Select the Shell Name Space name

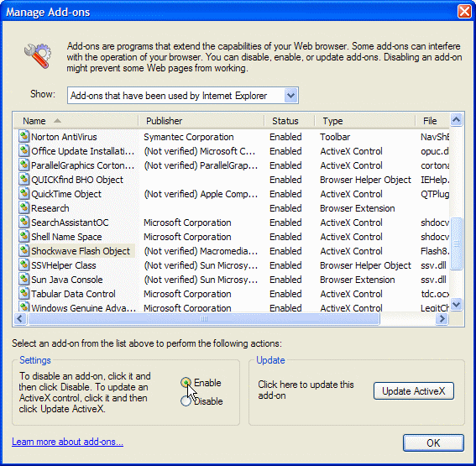(66, 237)
